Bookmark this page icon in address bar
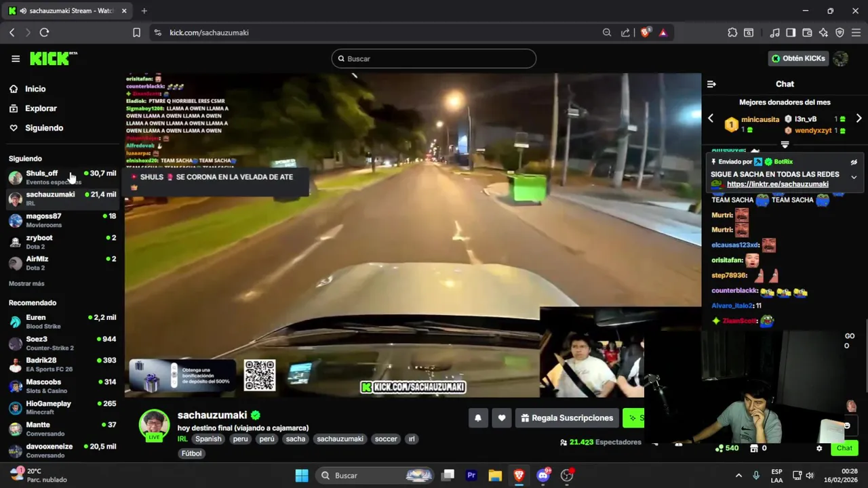This screenshot has width=868, height=488. (x=136, y=33)
